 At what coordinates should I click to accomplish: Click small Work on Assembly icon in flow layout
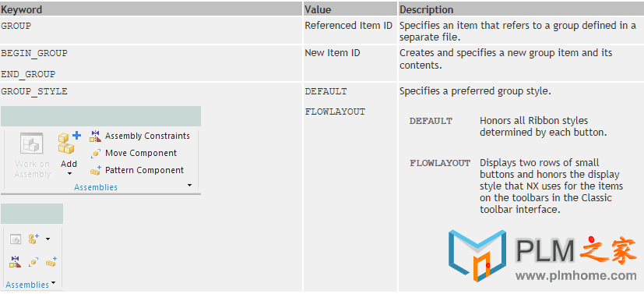point(16,239)
